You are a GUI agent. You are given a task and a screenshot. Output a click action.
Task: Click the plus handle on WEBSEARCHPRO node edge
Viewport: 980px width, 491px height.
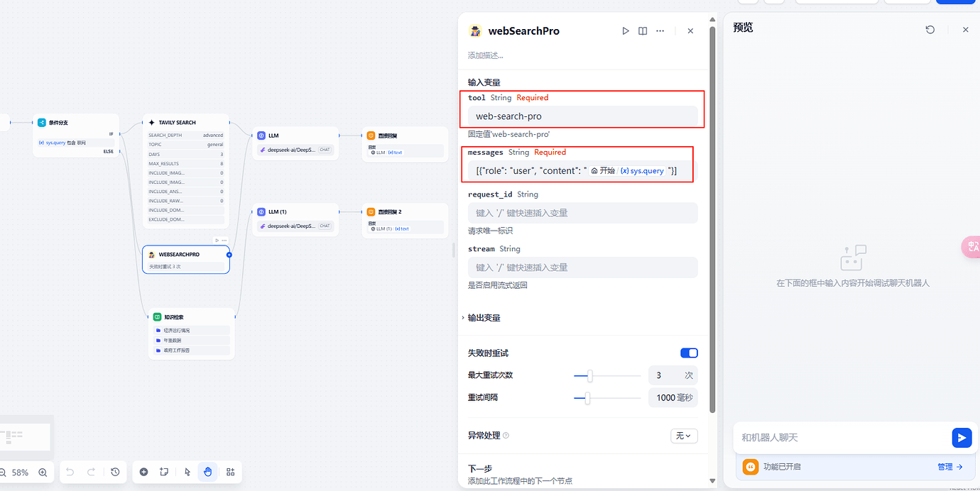point(229,254)
